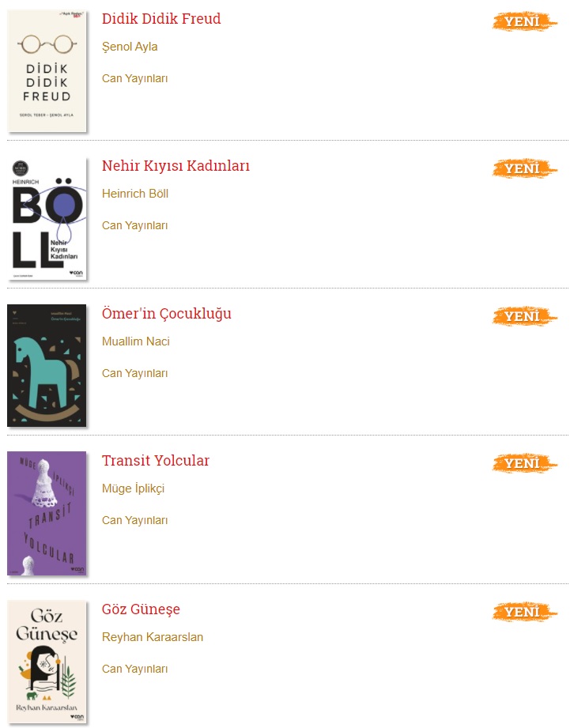Screen dimensions: 570x728
Task: Open author Muallim Naci's page
Action: pos(136,341)
